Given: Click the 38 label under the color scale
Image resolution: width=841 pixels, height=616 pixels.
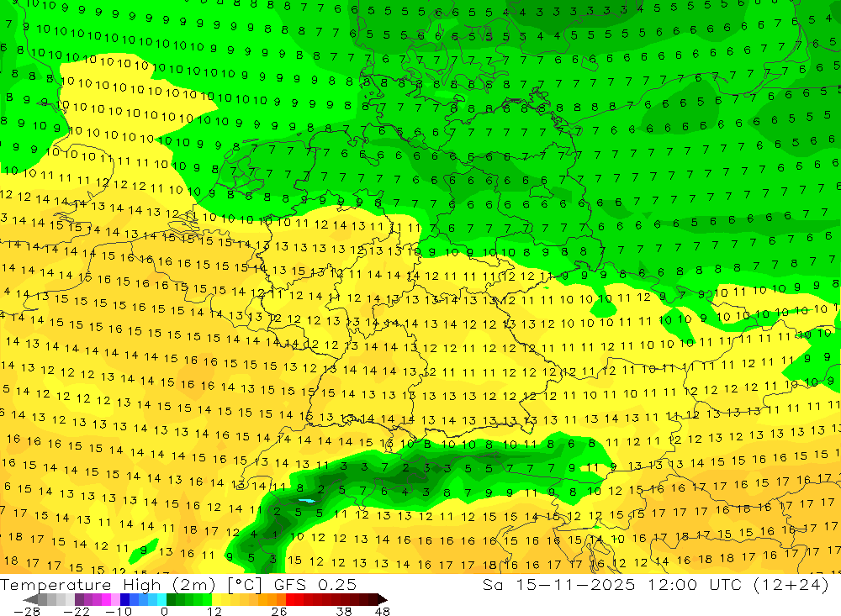Looking at the screenshot, I should click(344, 611).
